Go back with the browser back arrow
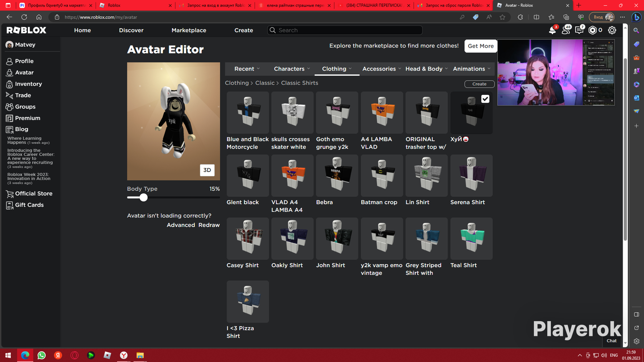644x362 pixels. pyautogui.click(x=9, y=17)
